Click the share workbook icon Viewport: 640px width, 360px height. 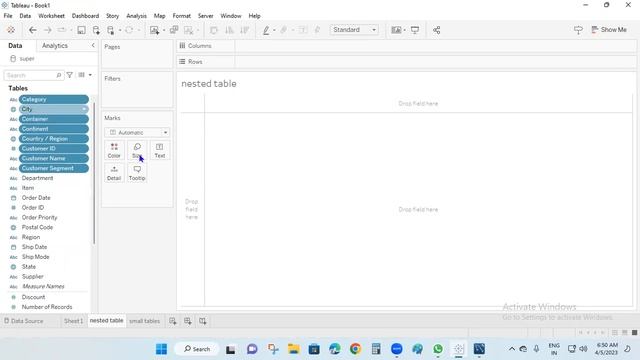tap(436, 30)
